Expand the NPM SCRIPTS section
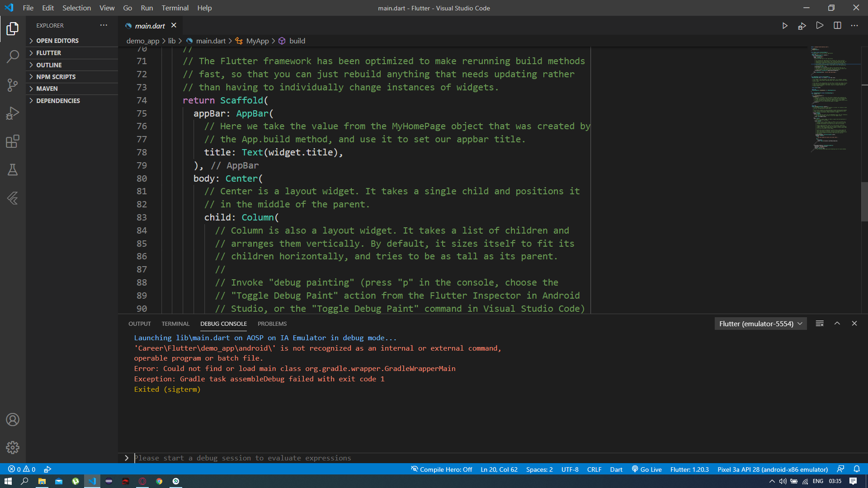 pyautogui.click(x=72, y=77)
